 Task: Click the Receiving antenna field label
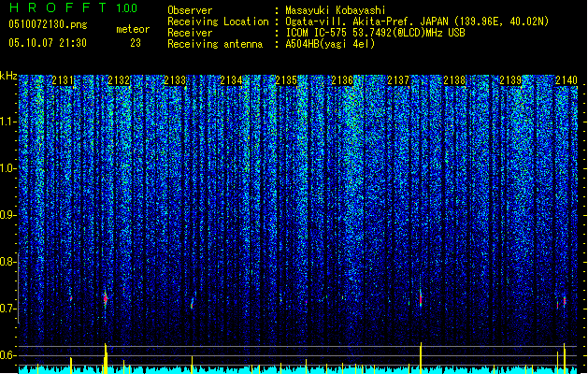[215, 44]
